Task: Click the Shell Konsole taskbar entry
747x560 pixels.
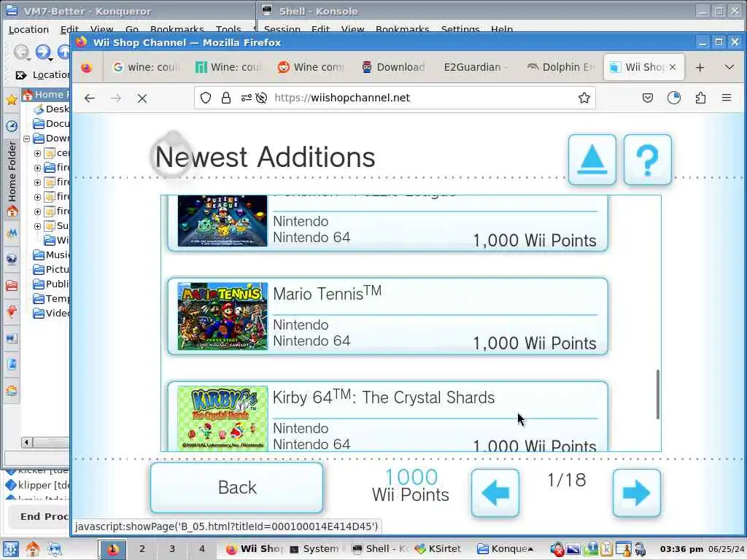Action: pos(380,549)
